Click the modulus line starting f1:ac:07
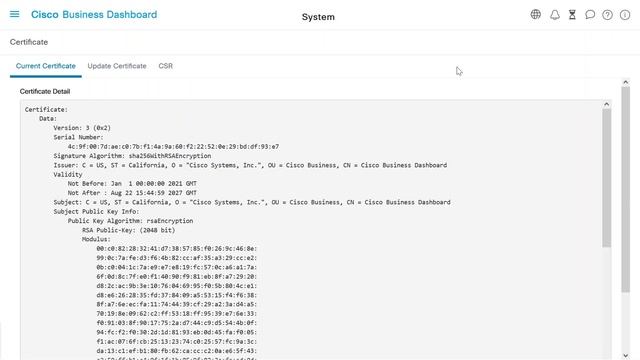640x360 pixels. tap(177, 342)
